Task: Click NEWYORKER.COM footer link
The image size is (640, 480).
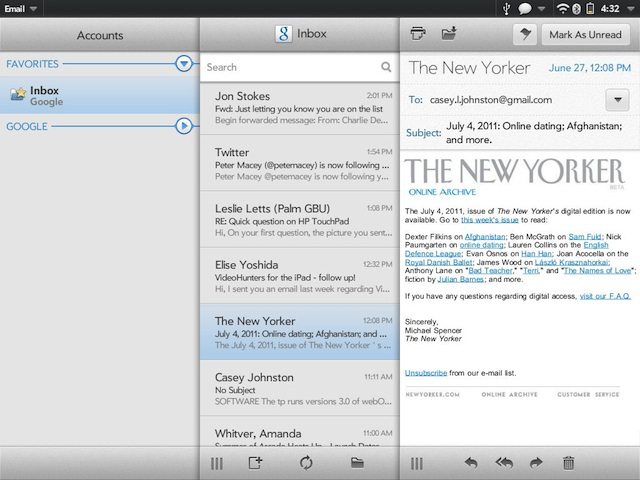Action: (x=433, y=395)
